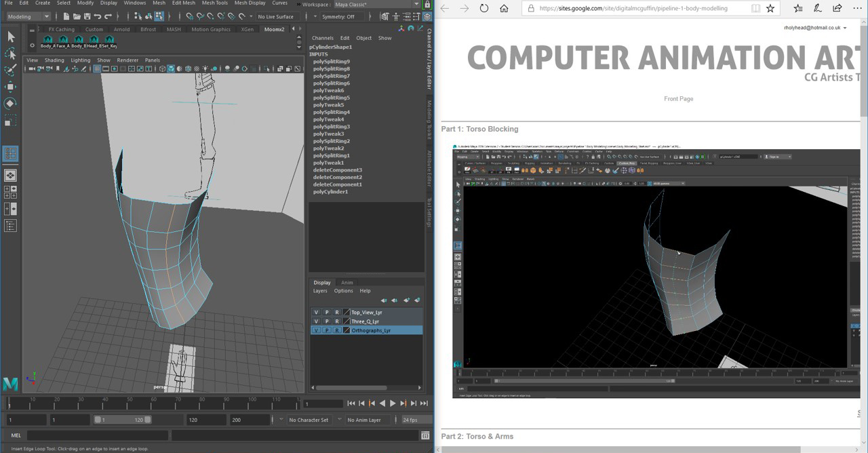Click Play Forwards button
The width and height of the screenshot is (868, 453).
(393, 403)
